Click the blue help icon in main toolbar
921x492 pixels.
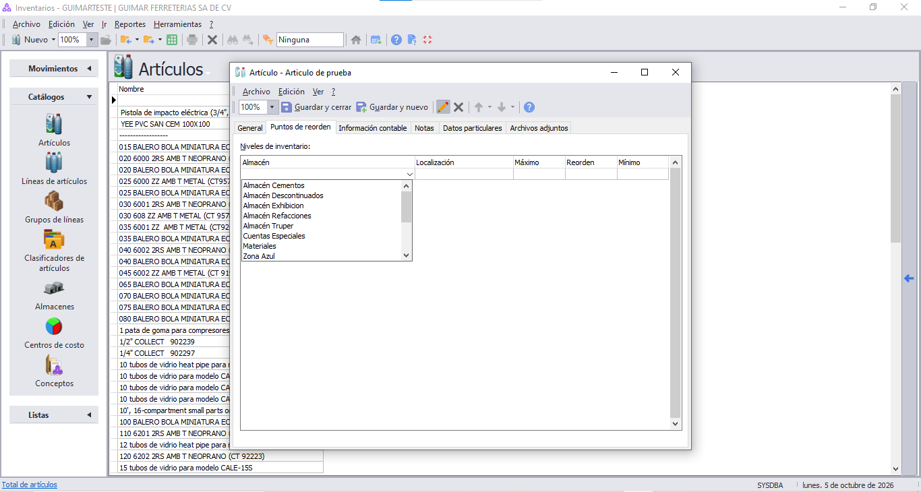(x=396, y=40)
